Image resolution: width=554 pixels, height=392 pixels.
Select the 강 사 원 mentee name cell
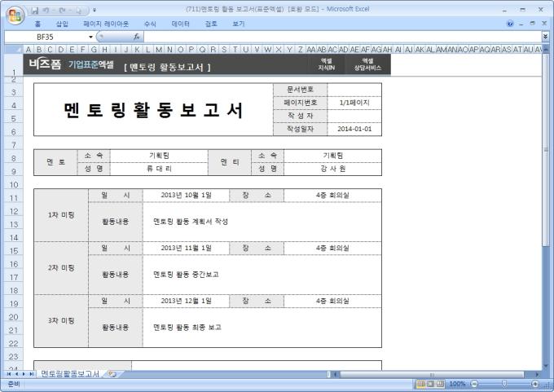(333, 169)
